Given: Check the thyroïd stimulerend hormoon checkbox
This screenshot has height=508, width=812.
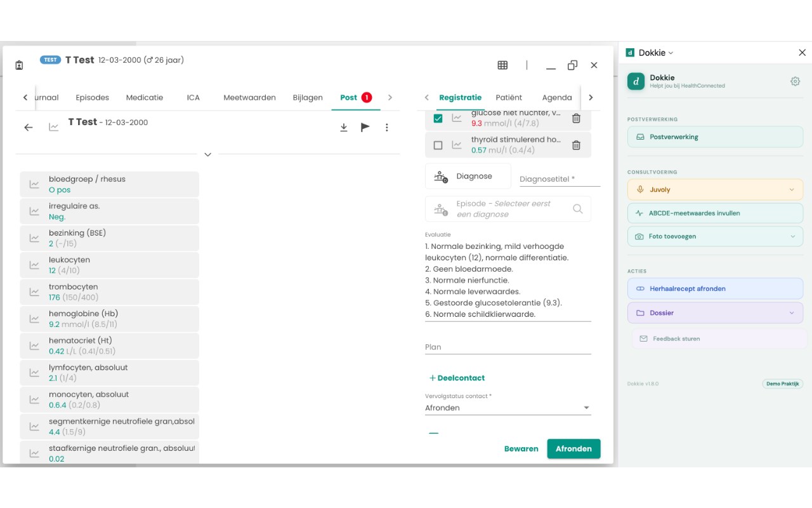Looking at the screenshot, I should (x=438, y=145).
